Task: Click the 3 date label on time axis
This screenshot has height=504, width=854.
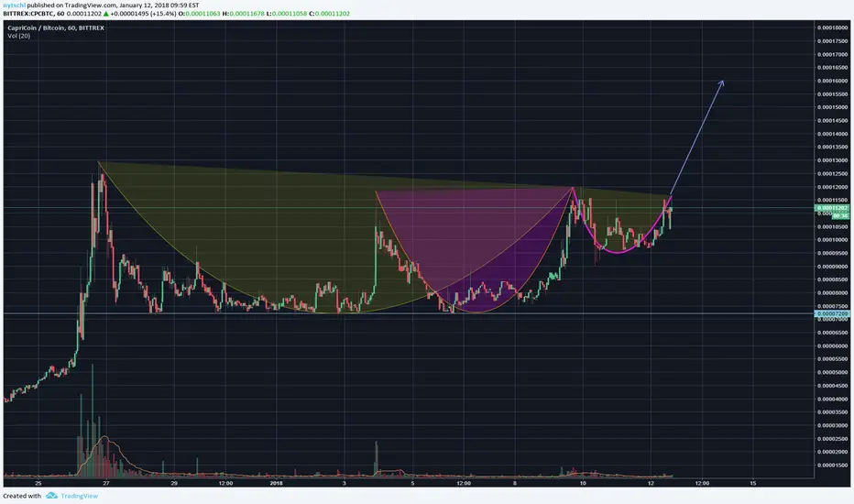Action: click(345, 483)
